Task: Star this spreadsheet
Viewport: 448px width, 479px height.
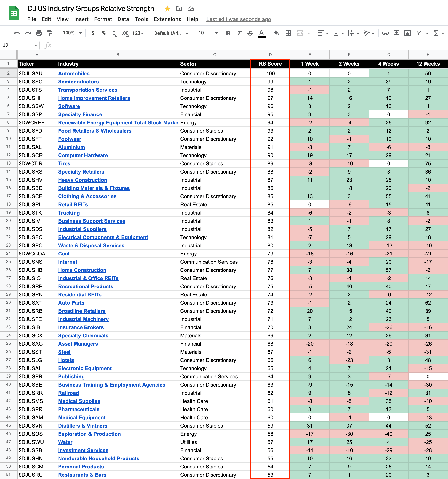Action: point(167,9)
